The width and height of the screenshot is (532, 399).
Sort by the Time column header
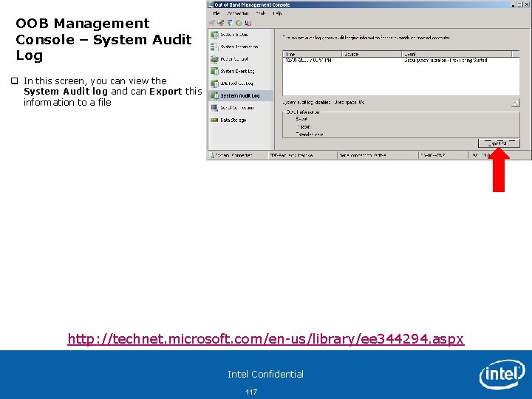[x=313, y=54]
